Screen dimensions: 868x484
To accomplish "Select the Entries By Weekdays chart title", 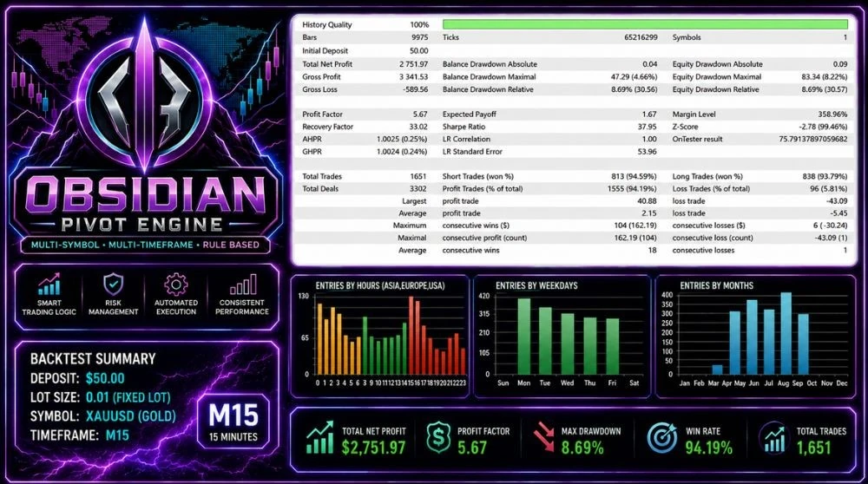I will [x=536, y=285].
